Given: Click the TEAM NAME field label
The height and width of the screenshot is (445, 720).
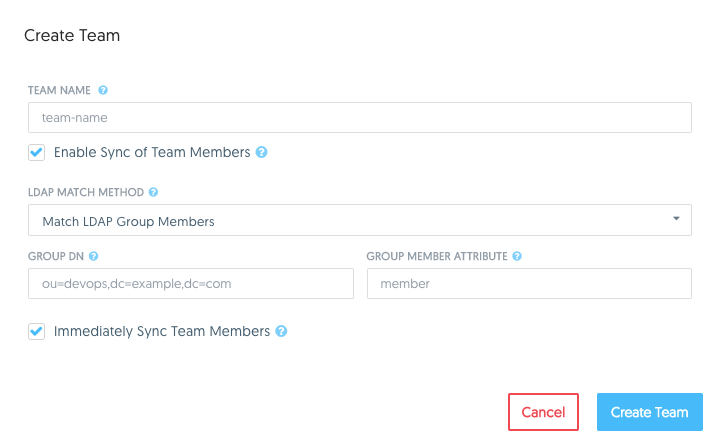Looking at the screenshot, I should (59, 90).
